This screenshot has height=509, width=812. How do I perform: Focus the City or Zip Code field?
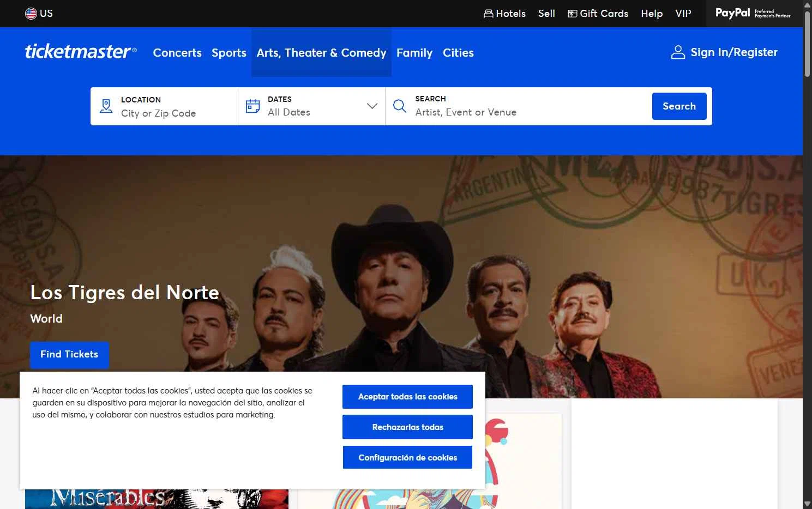(164, 106)
